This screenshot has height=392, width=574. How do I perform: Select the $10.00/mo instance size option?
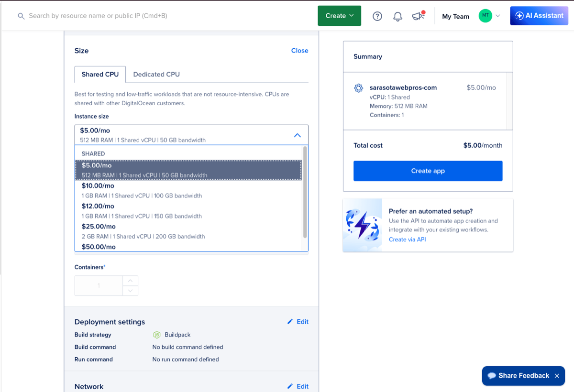point(188,190)
